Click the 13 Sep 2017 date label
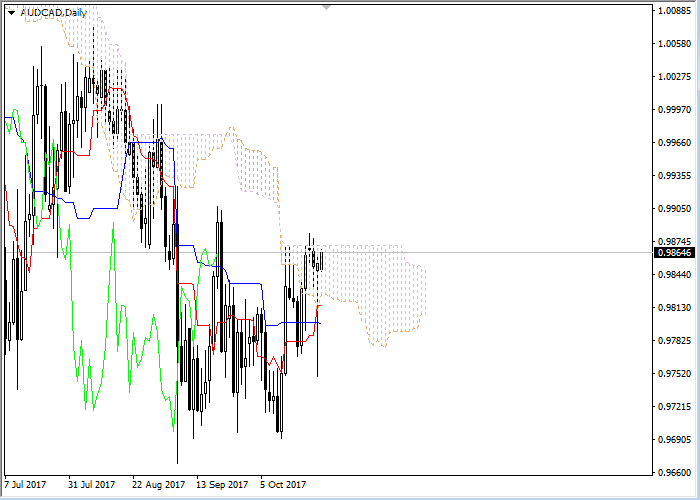Screen dimensions: 700x500 click(x=222, y=484)
